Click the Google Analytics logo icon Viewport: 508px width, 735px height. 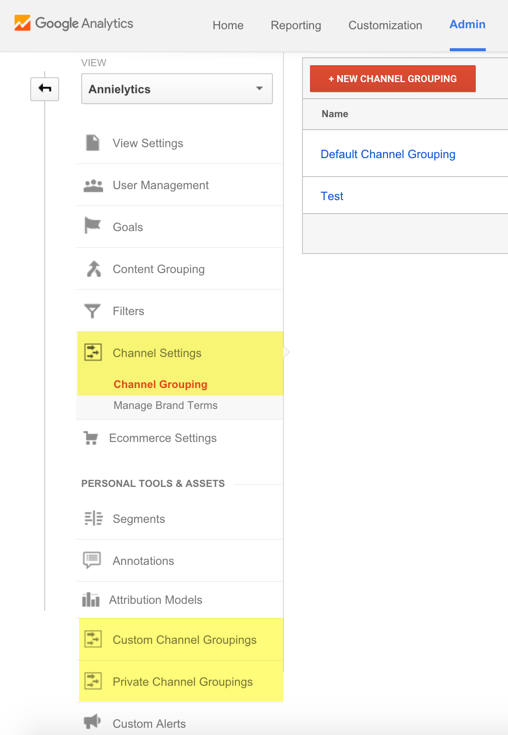point(22,23)
